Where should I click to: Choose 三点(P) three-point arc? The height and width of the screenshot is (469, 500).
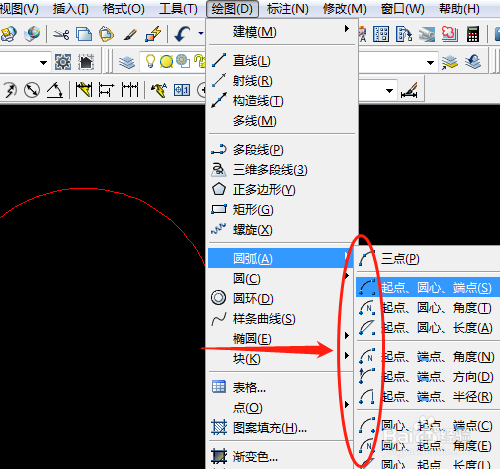click(x=428, y=258)
